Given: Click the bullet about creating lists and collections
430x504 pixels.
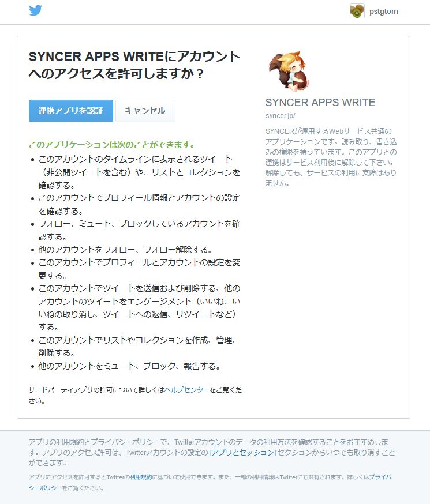Looking at the screenshot, I should pos(137,346).
